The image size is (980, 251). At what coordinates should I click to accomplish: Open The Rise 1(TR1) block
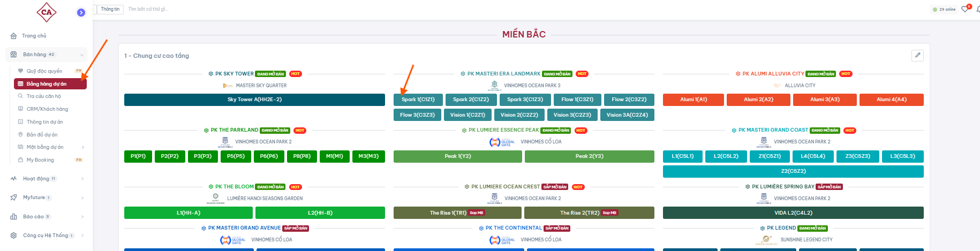point(457,213)
